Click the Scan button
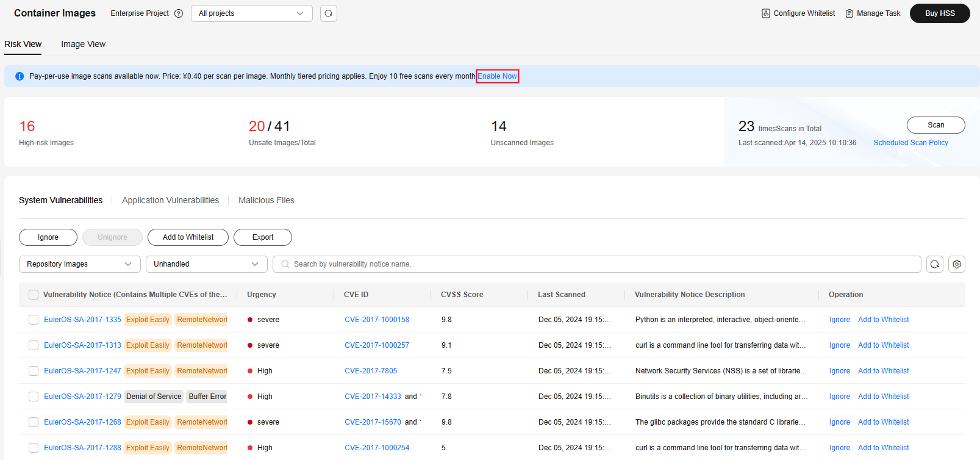The image size is (980, 460). point(936,125)
